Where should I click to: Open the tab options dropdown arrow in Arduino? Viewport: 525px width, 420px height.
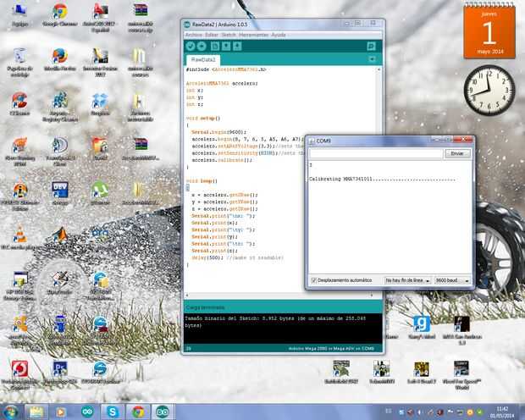point(372,59)
